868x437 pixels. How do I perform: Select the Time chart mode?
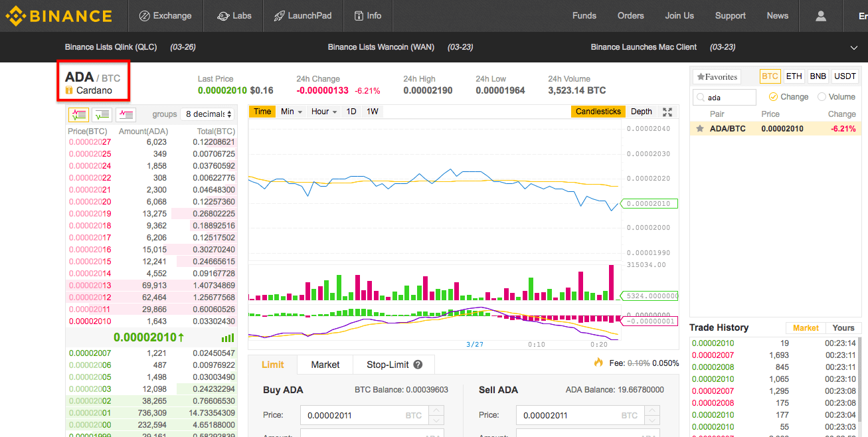[262, 112]
